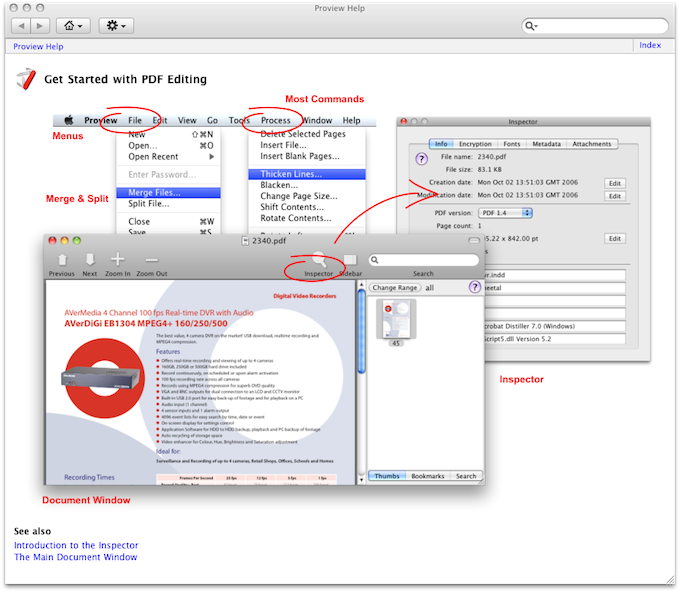Screen dimensions: 680x592
Task: Switch to the Encryption tab
Action: (475, 144)
